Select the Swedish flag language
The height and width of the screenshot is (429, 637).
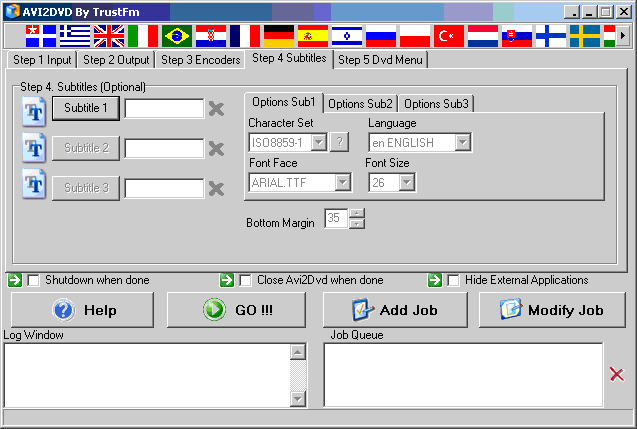pyautogui.click(x=585, y=36)
